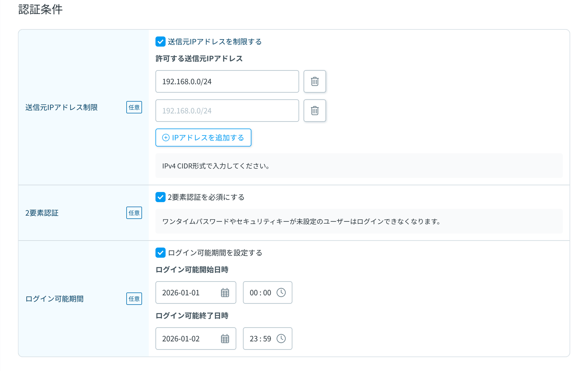Click the 認証条件 section heading
This screenshot has height=371, width=588.
tap(40, 9)
